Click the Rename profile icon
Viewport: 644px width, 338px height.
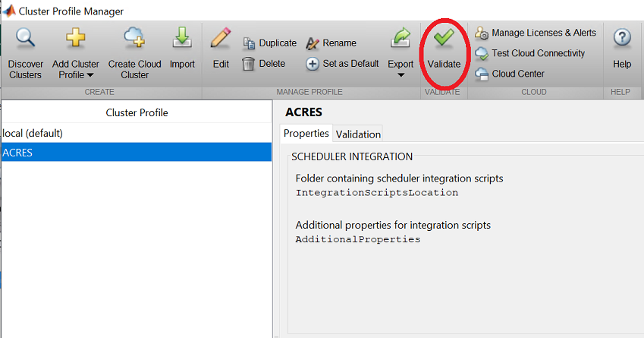[x=313, y=43]
